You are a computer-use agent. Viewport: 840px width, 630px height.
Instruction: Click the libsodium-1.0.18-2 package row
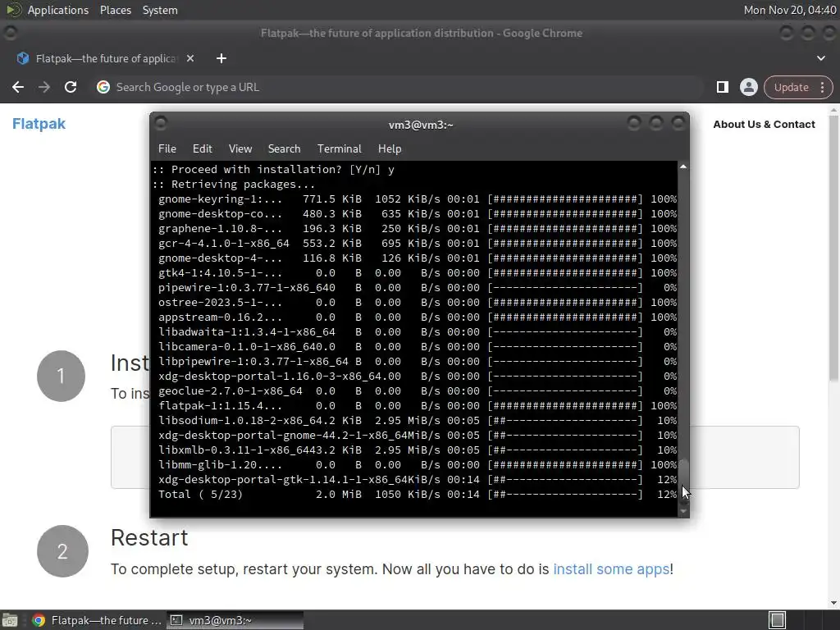pos(418,421)
